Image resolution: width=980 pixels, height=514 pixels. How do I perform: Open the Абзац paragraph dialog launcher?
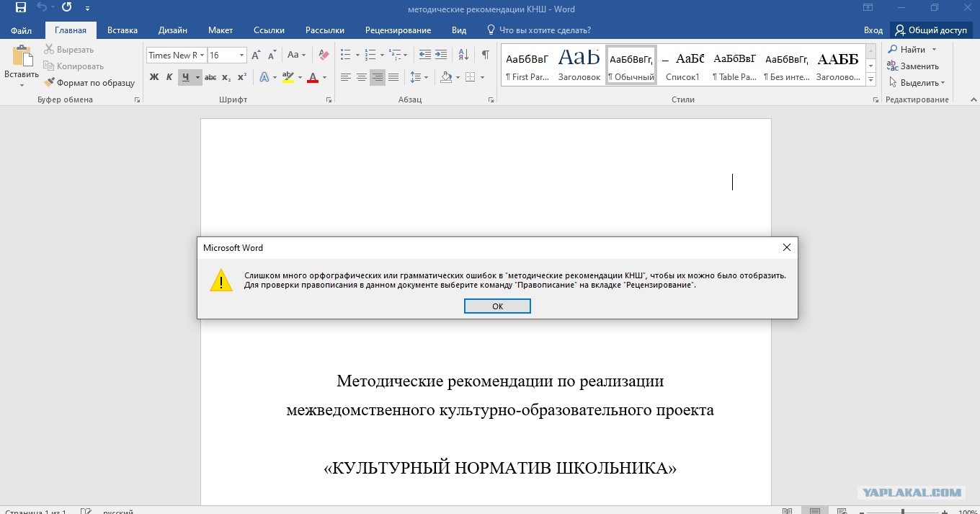click(493, 100)
